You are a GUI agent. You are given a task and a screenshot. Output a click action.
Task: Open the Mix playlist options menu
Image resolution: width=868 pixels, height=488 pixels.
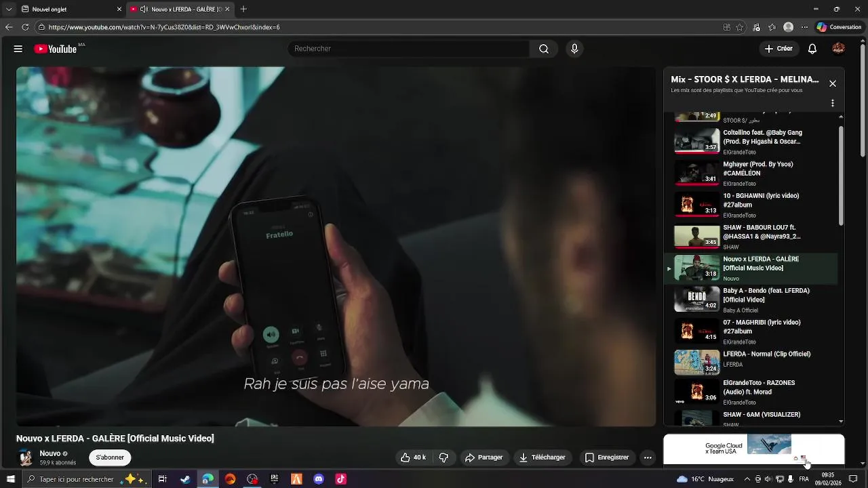click(x=833, y=104)
